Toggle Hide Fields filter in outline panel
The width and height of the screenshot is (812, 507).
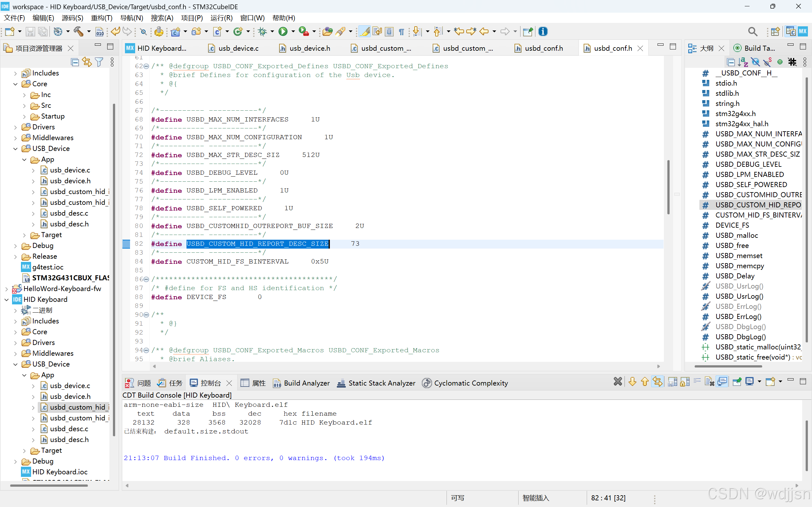(755, 62)
